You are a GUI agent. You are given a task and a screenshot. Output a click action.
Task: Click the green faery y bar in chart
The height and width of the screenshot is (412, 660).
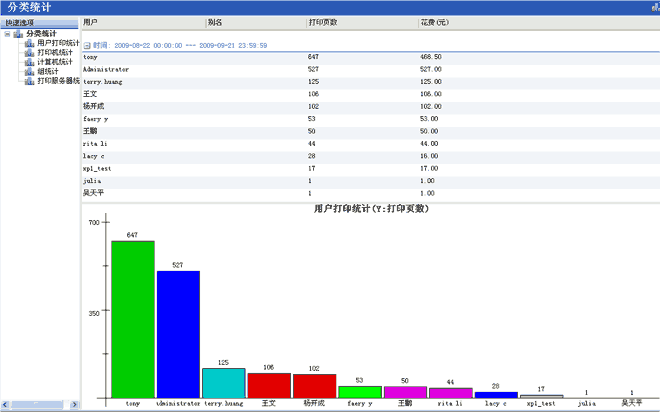click(x=360, y=392)
